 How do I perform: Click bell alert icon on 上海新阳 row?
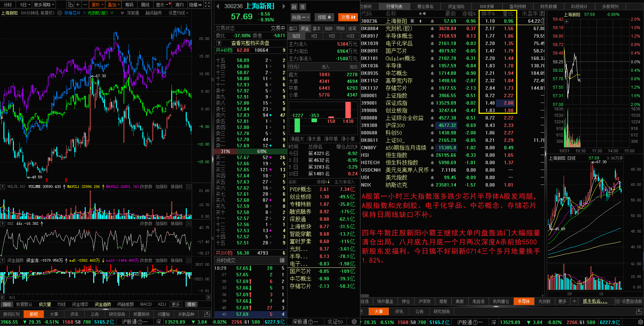[432, 21]
